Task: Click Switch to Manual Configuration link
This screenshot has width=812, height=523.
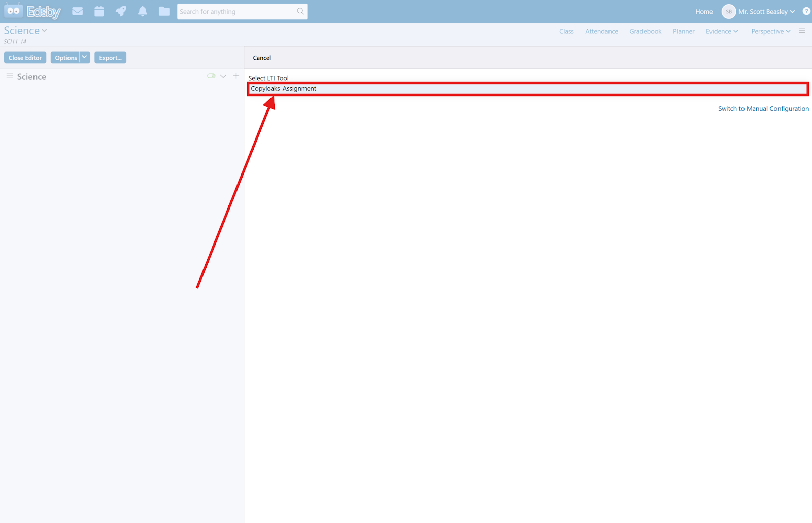Action: click(x=763, y=108)
